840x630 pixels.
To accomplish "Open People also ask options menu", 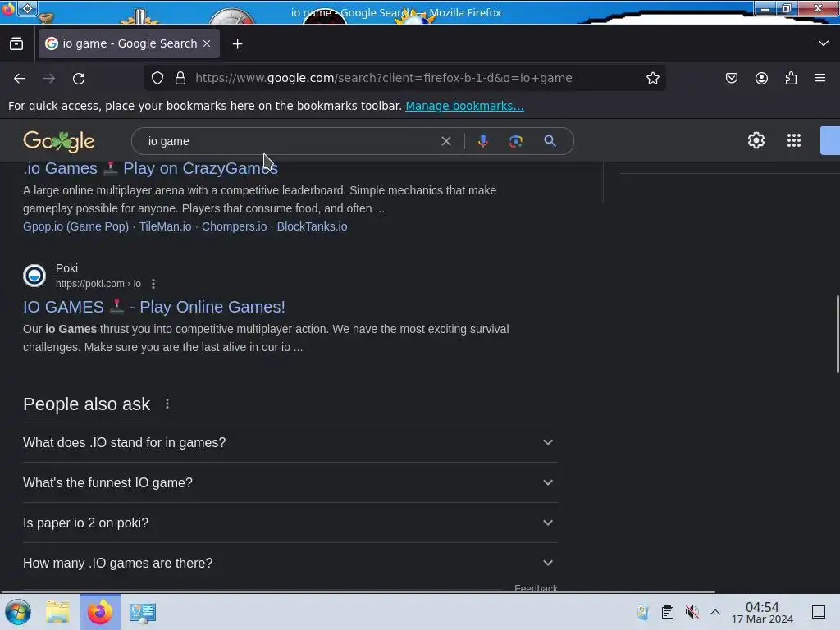I will tap(167, 404).
